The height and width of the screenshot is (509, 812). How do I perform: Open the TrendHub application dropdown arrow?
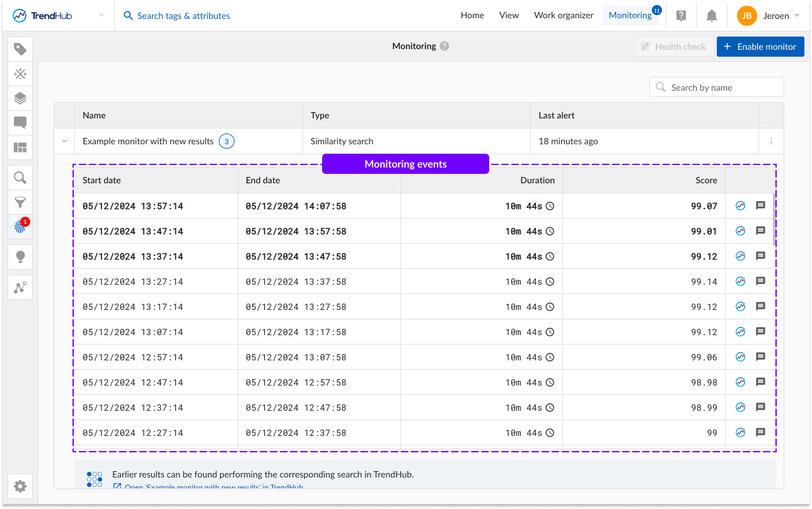click(101, 16)
